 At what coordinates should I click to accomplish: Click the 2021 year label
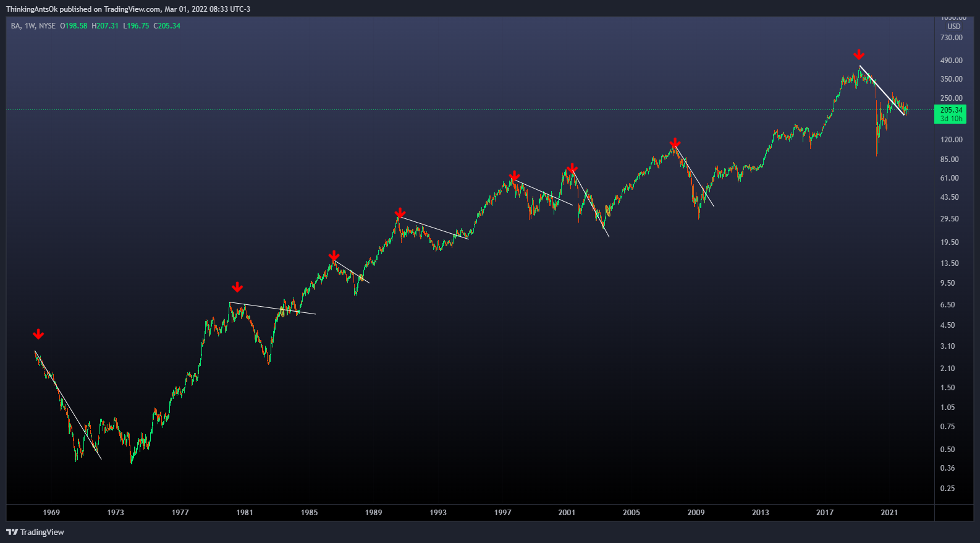(x=889, y=513)
